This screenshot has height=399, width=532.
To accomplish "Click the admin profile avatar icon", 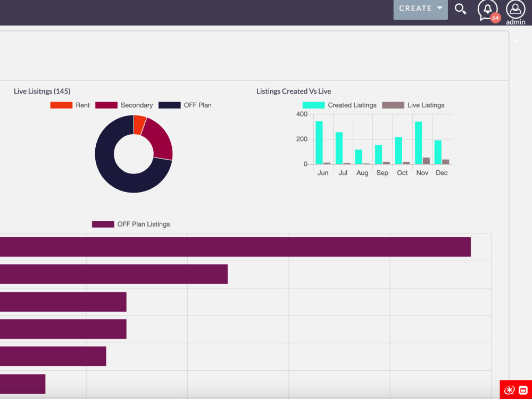I will point(515,9).
